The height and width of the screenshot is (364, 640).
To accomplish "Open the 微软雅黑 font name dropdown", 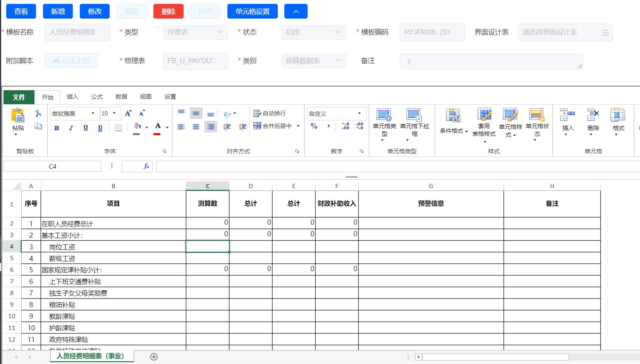I will [93, 113].
